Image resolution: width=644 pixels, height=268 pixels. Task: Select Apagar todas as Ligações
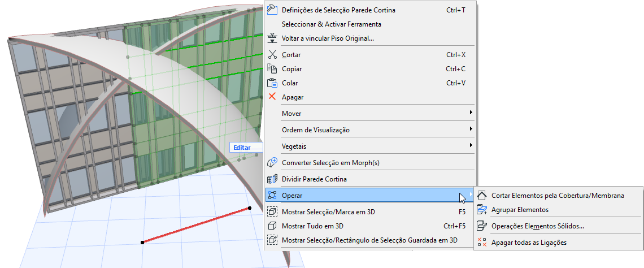pos(558,242)
